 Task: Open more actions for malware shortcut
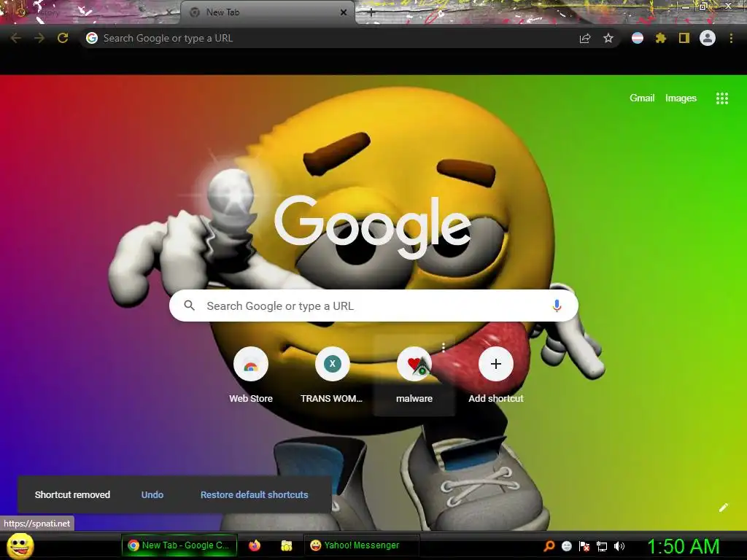click(x=444, y=347)
